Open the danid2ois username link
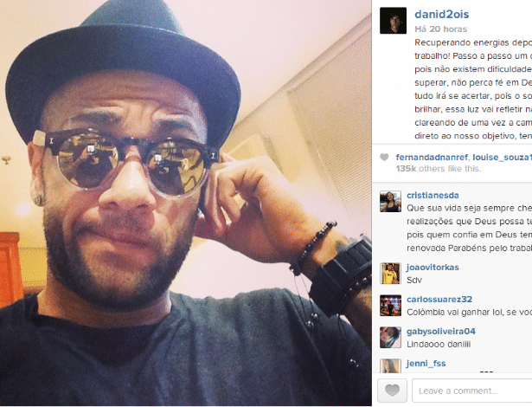Screen dimensions: 532x407 click(442, 14)
